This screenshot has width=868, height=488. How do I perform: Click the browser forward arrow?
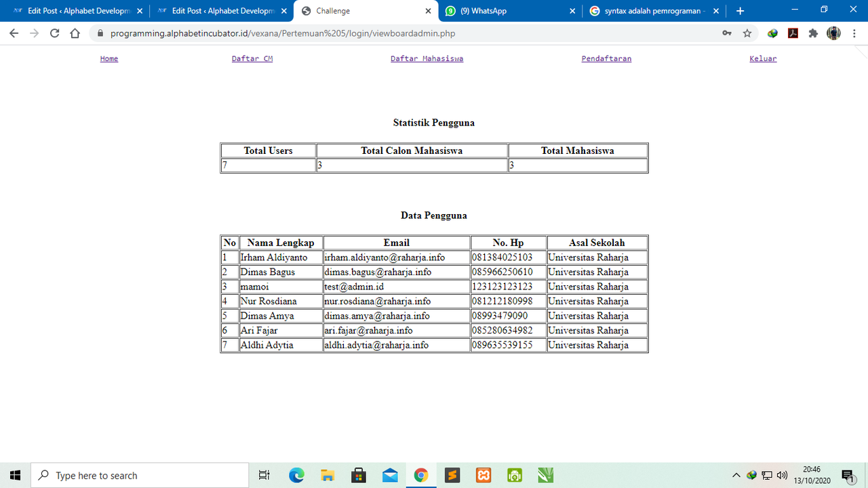(35, 33)
